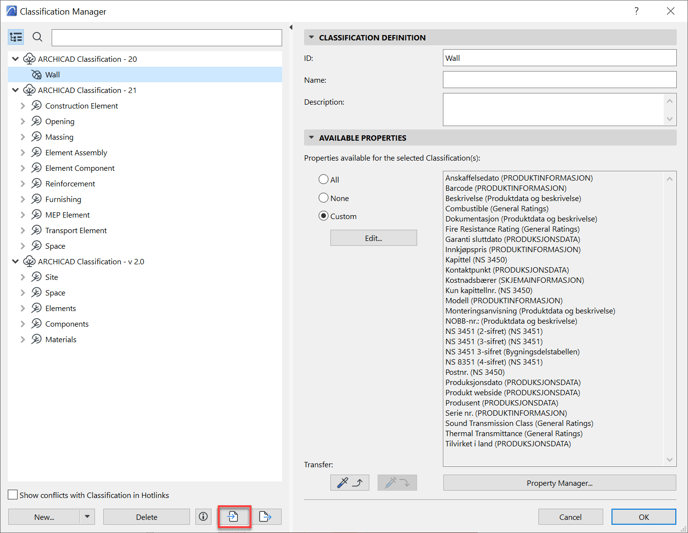Click the Edit... button
Image resolution: width=688 pixels, height=533 pixels.
click(x=373, y=238)
